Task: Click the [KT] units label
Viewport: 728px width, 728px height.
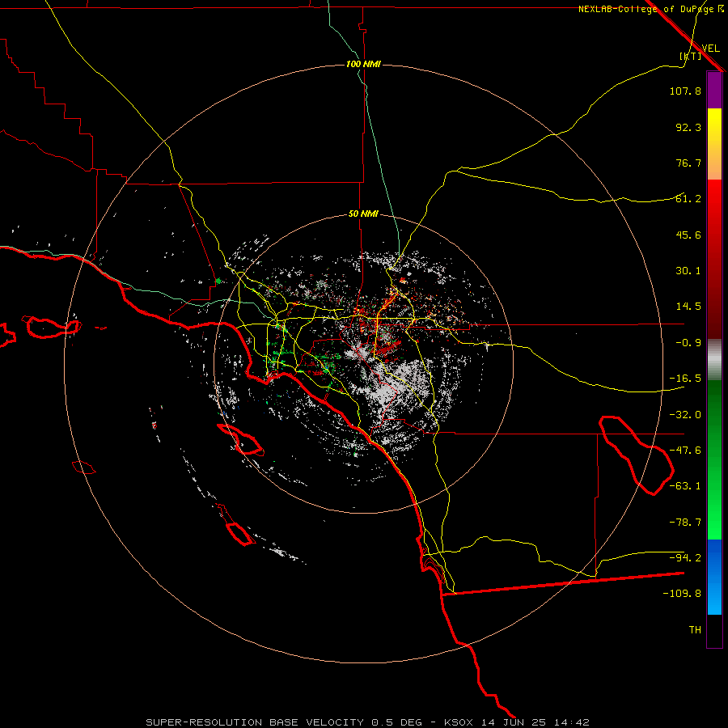Action: (x=691, y=56)
